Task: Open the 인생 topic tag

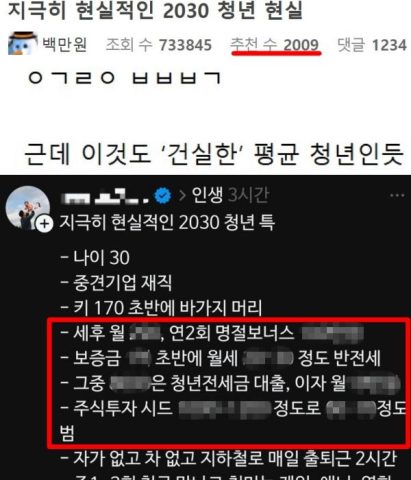Action: pyautogui.click(x=207, y=195)
